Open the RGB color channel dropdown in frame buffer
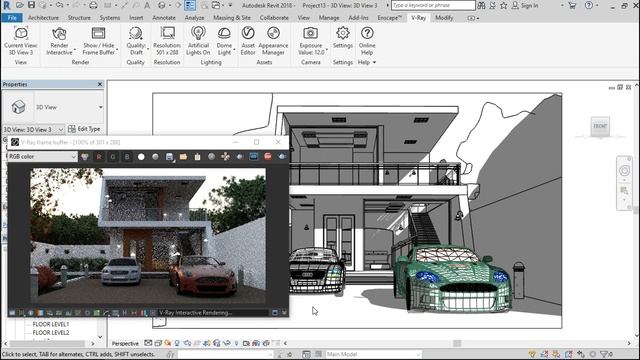The image size is (640, 360). (x=42, y=156)
